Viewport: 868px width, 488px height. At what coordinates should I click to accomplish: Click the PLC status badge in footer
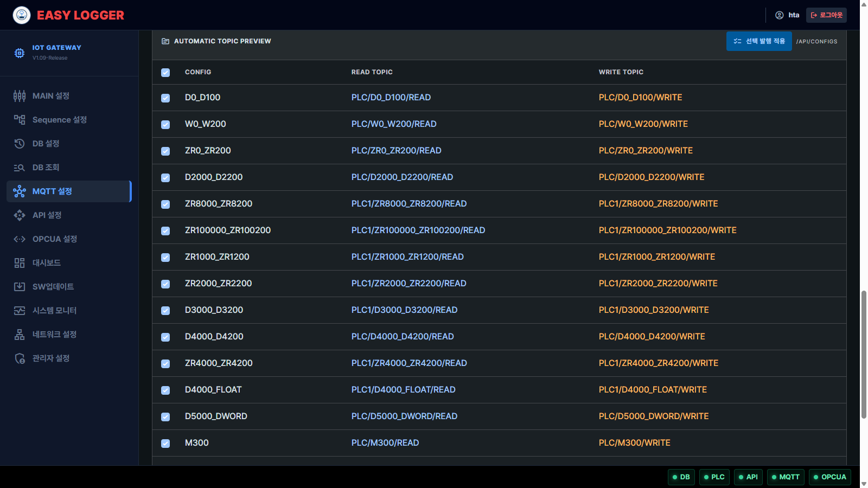[x=714, y=477]
